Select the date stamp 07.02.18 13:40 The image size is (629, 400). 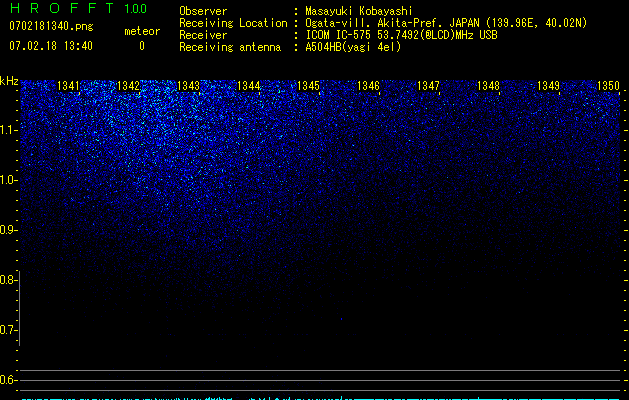click(x=51, y=46)
